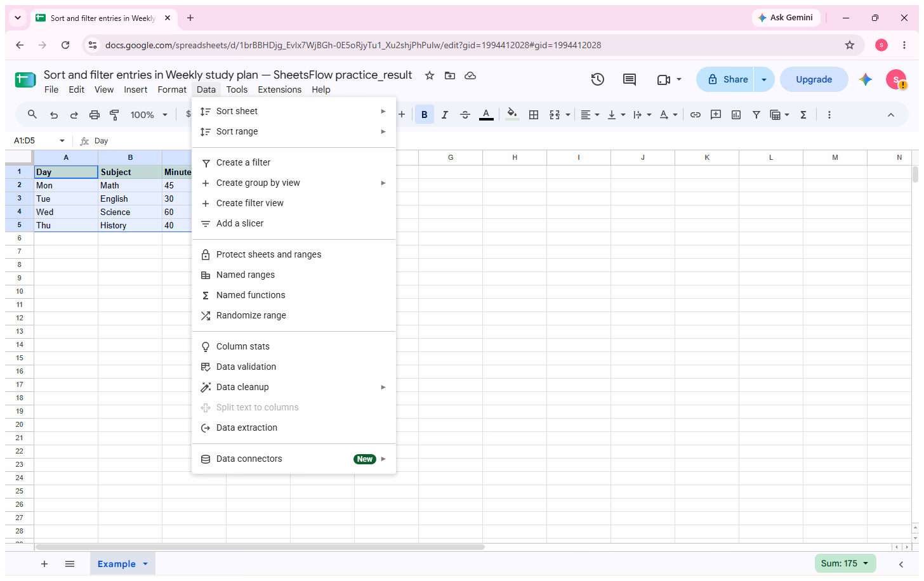Open the Name box dropdown arrow

[x=62, y=141]
